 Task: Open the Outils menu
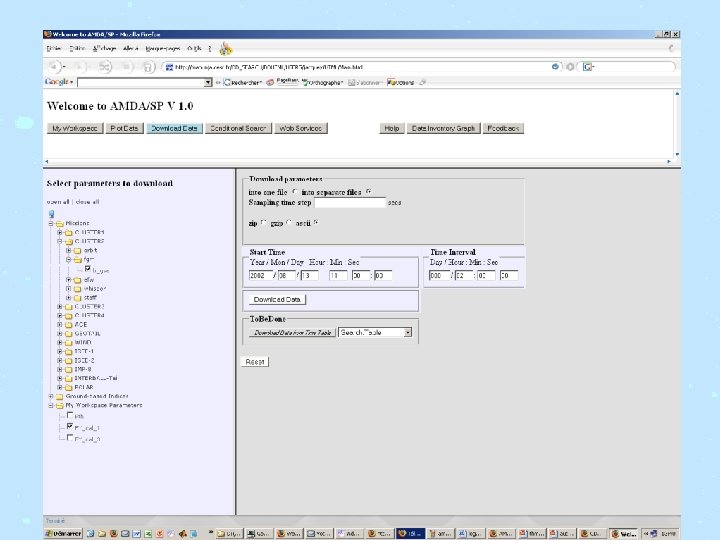[194, 48]
